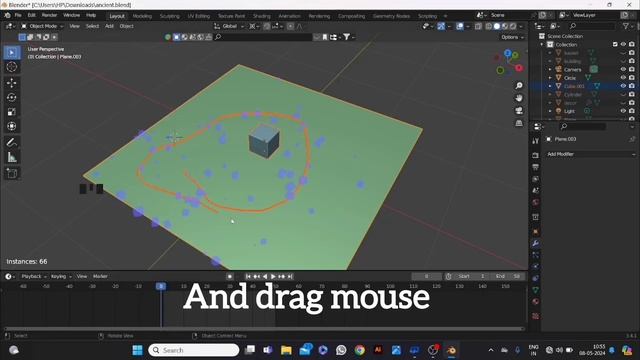Toggle viewport gizmos button
The image size is (640, 360).
441,26
